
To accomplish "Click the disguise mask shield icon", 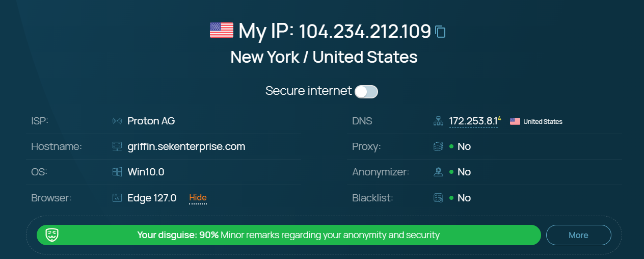I will [52, 235].
